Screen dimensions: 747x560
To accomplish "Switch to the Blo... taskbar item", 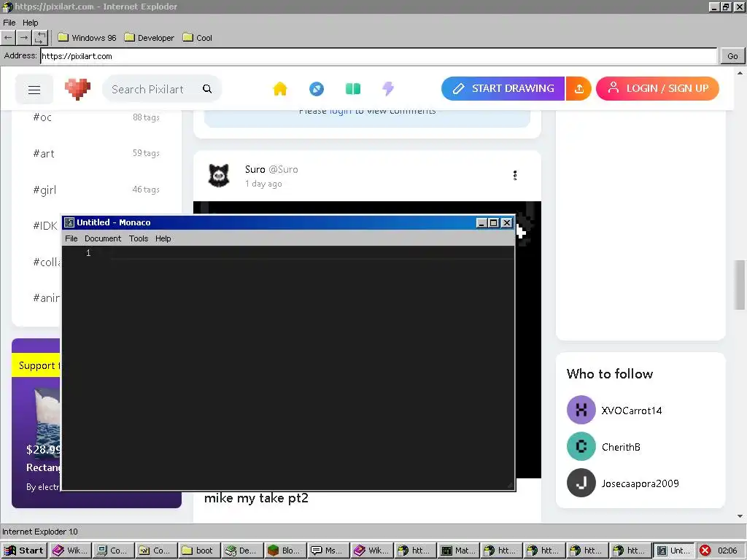I will [x=285, y=551].
